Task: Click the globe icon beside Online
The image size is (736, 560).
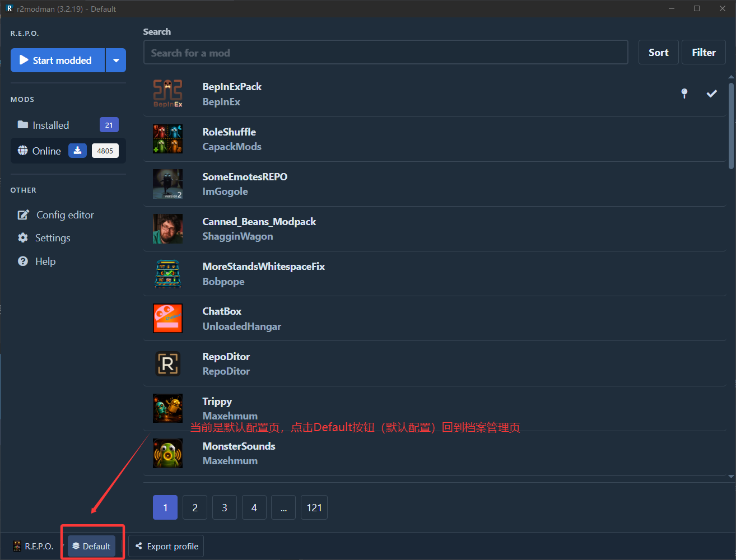Action: point(22,151)
